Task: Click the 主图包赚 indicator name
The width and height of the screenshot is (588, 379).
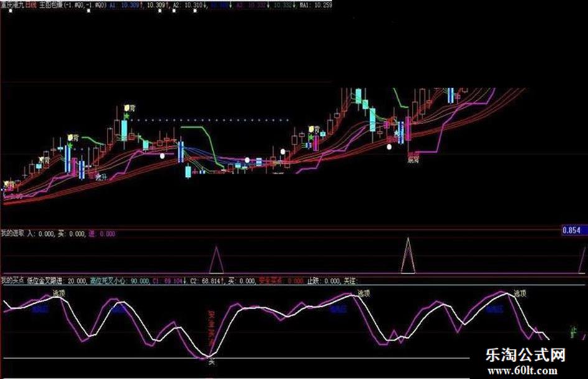Action: coord(51,5)
